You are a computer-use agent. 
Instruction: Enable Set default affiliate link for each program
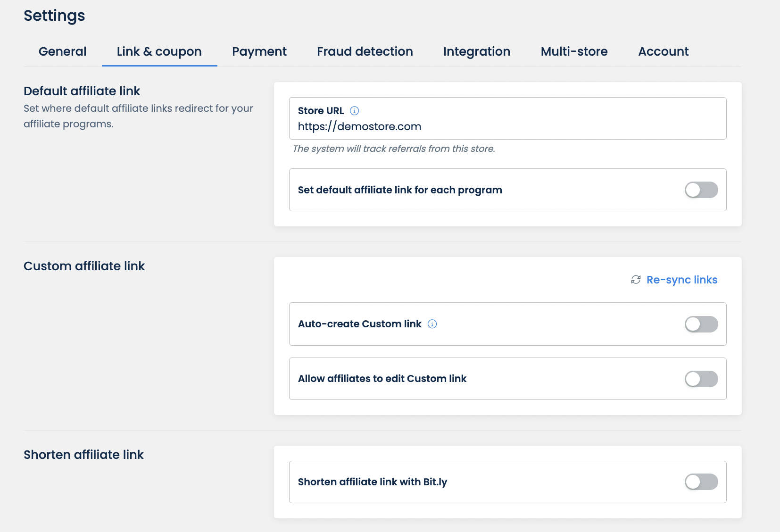701,190
